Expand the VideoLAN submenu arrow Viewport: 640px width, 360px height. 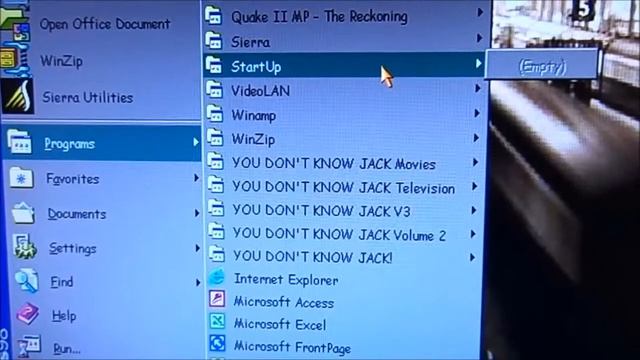(478, 88)
